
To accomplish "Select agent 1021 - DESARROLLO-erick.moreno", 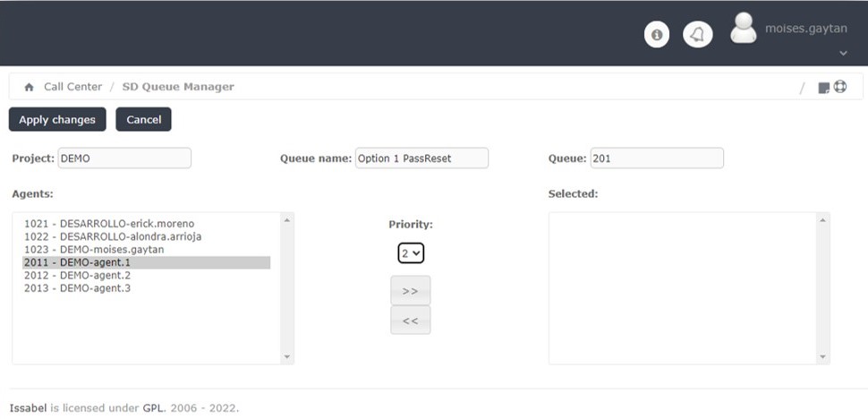I will point(109,223).
